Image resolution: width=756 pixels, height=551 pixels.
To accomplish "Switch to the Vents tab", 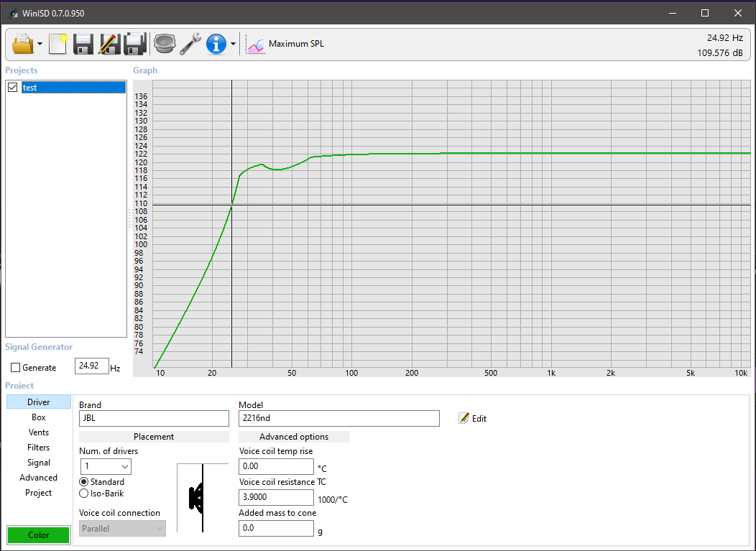I will tap(39, 432).
